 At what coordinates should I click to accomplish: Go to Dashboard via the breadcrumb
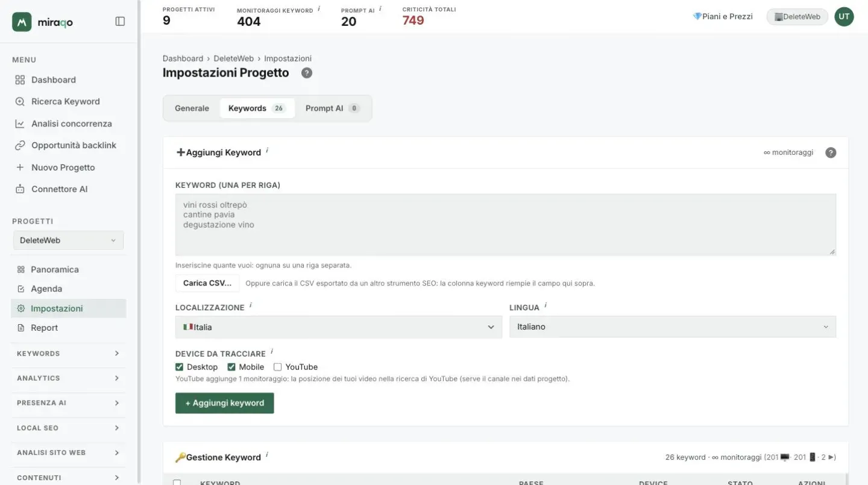[x=183, y=58]
